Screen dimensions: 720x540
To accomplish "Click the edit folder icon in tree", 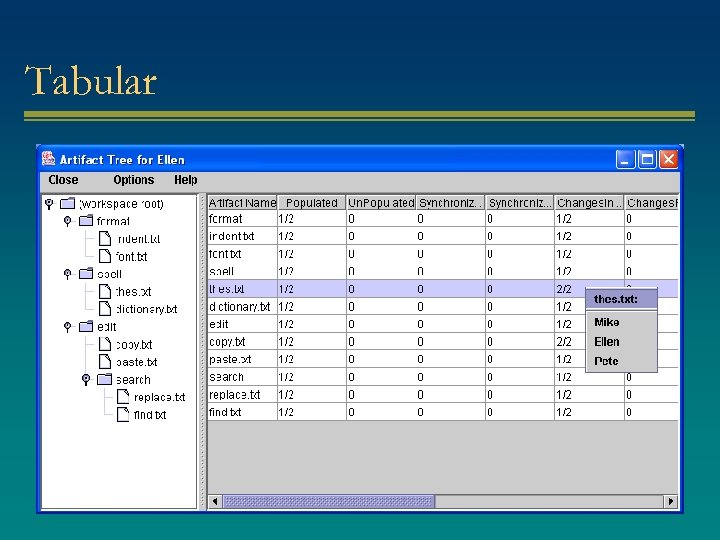I will tap(86, 326).
